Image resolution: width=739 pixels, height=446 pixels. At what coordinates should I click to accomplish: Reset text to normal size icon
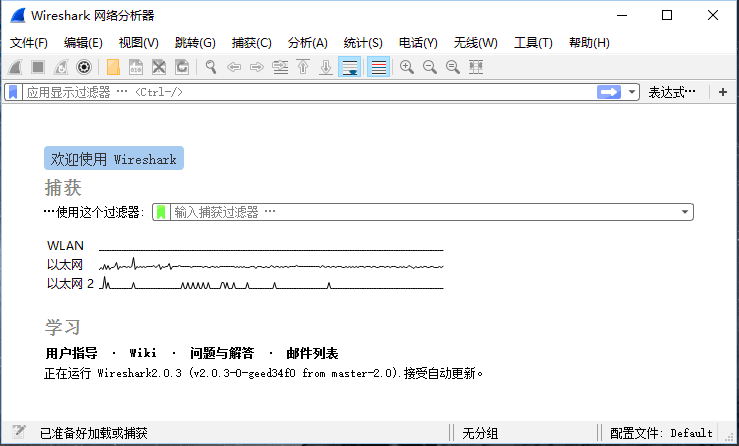click(x=453, y=67)
